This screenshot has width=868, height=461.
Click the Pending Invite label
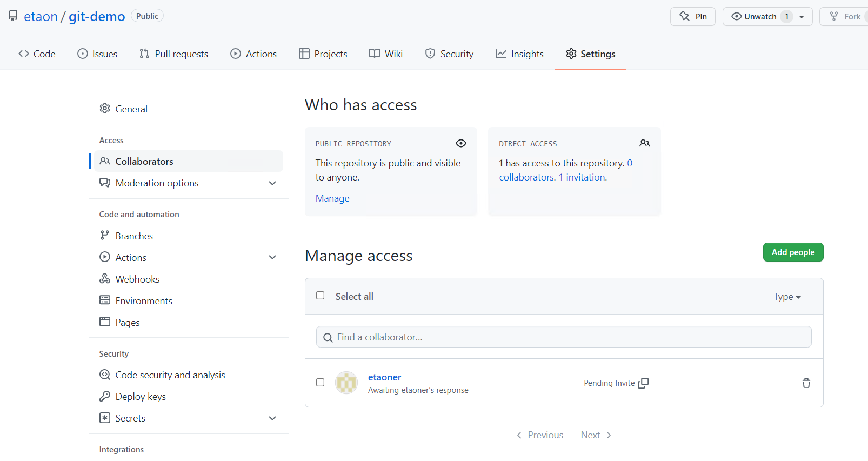609,383
